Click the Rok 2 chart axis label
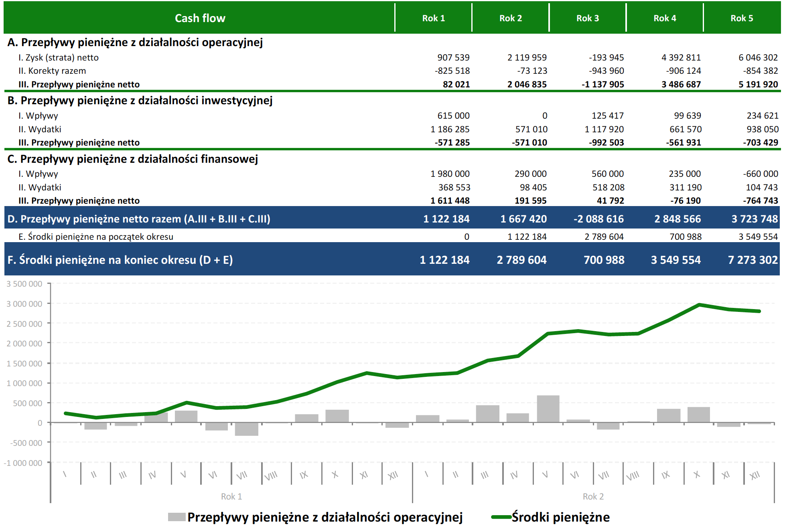Screen dimensions: 785x532 click(x=593, y=497)
